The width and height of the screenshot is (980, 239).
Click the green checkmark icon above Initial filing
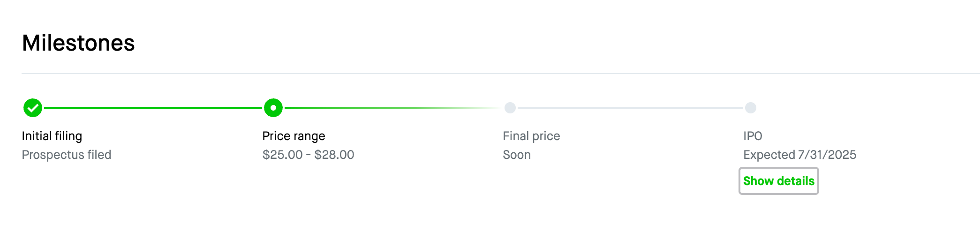pyautogui.click(x=33, y=108)
